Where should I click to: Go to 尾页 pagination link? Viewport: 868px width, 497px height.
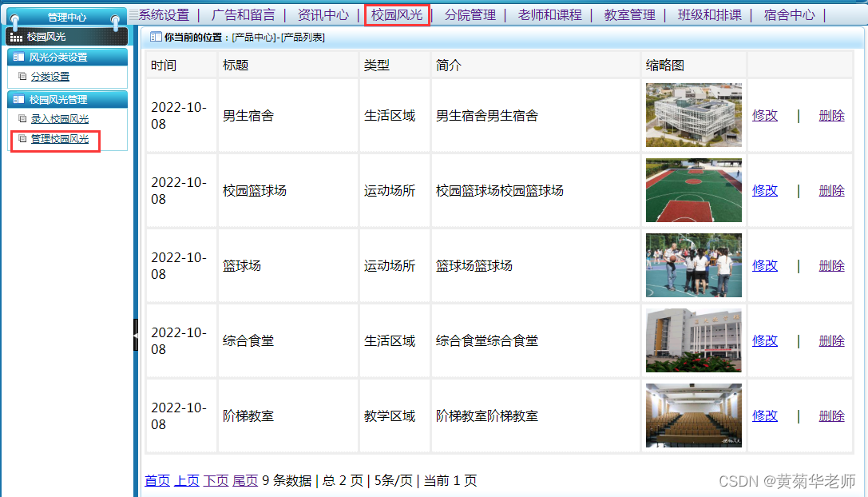pos(244,480)
